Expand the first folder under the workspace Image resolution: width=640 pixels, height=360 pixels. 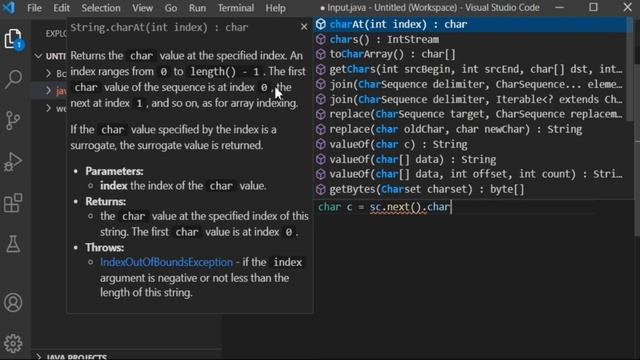pyautogui.click(x=48, y=73)
